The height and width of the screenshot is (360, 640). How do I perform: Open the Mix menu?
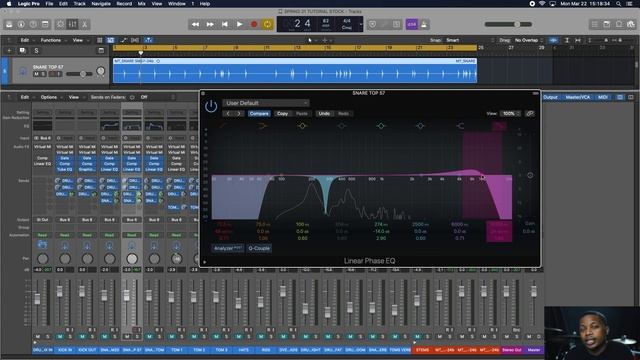142,4
